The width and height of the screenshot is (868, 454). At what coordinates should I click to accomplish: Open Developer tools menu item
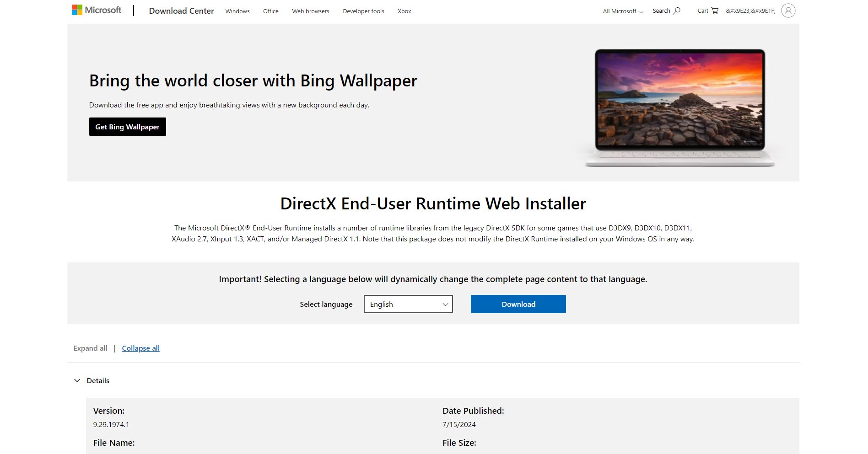tap(363, 11)
